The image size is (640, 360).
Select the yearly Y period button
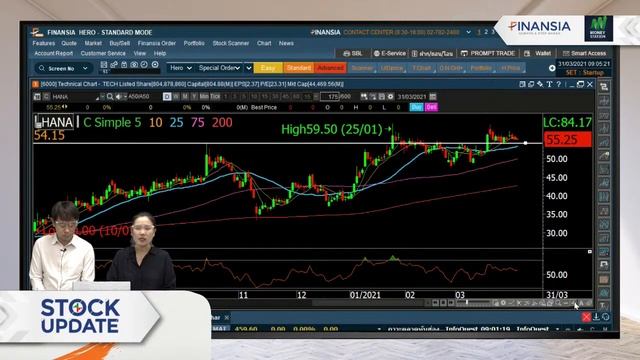click(194, 97)
